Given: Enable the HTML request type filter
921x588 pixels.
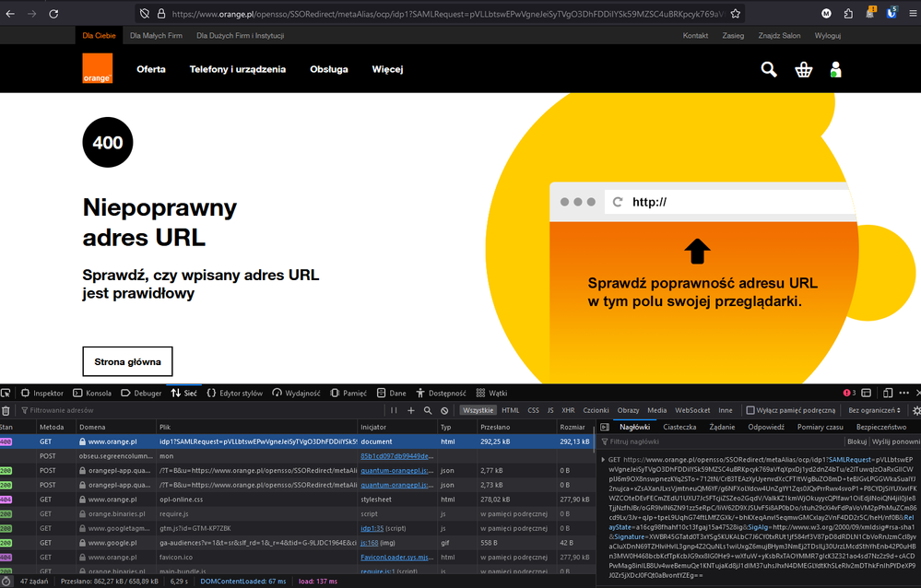Looking at the screenshot, I should click(x=510, y=410).
